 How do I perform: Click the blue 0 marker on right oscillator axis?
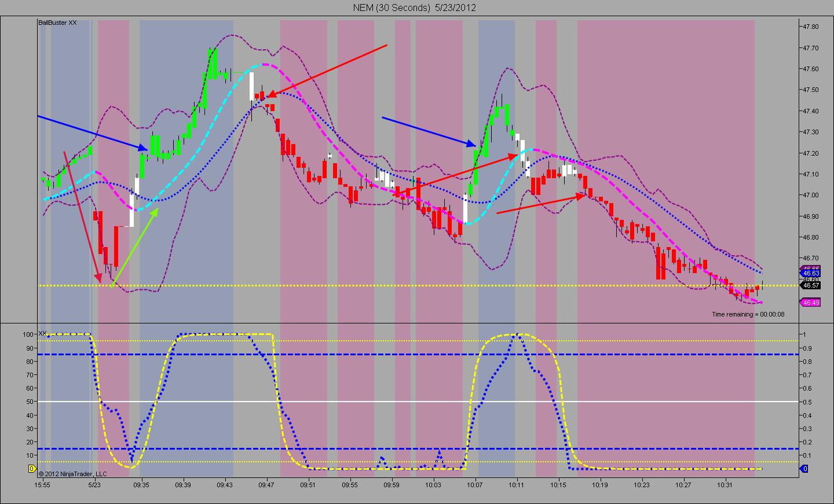coord(804,469)
